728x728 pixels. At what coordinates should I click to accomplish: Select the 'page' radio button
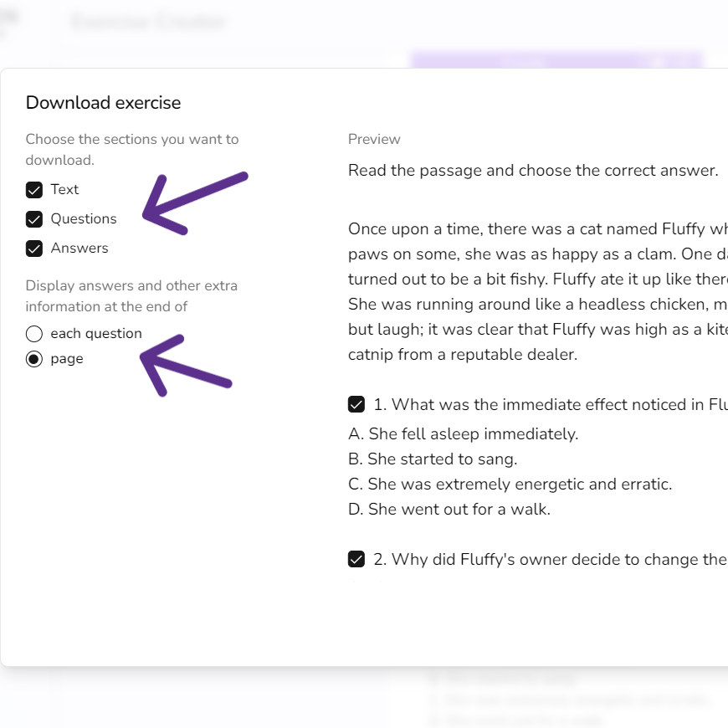point(33,358)
